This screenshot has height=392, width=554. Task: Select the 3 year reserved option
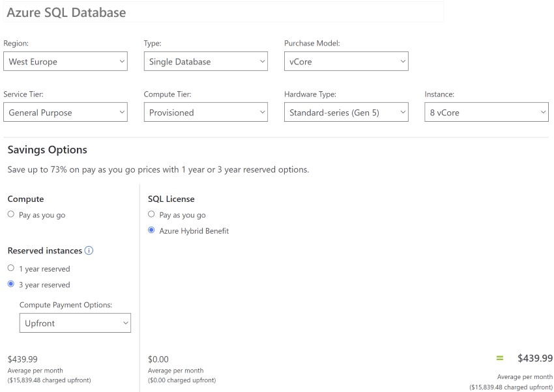pos(11,285)
